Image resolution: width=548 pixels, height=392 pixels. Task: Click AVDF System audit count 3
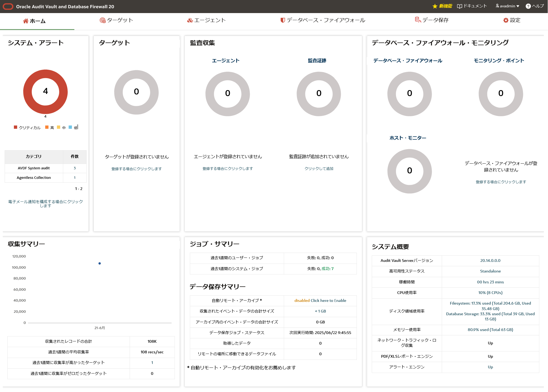(75, 168)
